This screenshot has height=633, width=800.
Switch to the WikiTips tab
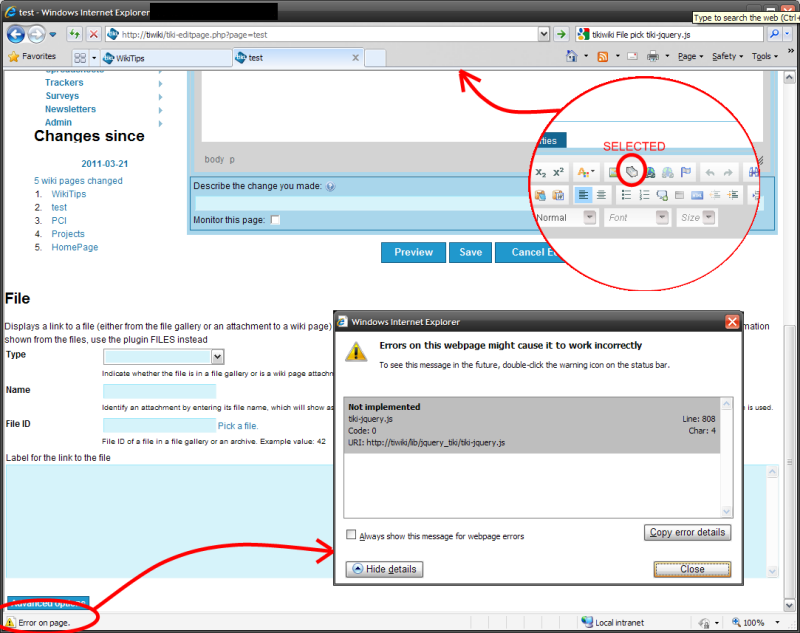(166, 58)
